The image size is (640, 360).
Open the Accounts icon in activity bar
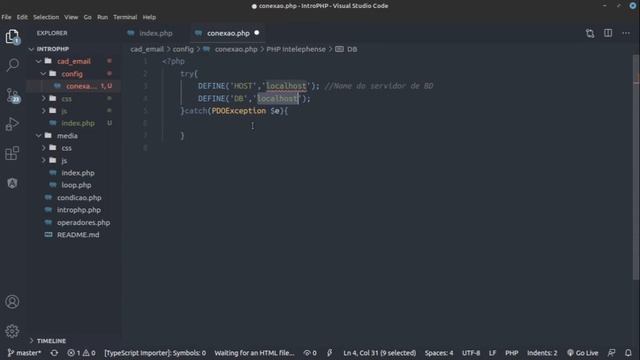(x=12, y=302)
